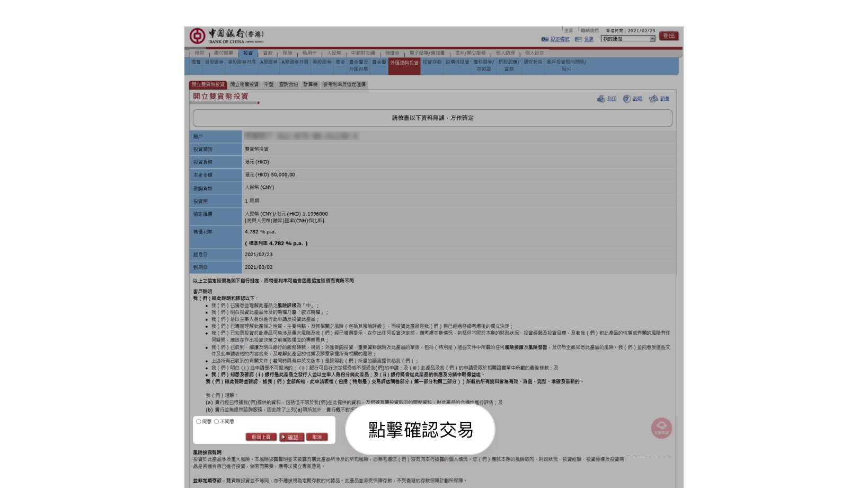Open the 中銀財互通 main menu
Viewport: 868px width, 488px height.
tap(363, 53)
